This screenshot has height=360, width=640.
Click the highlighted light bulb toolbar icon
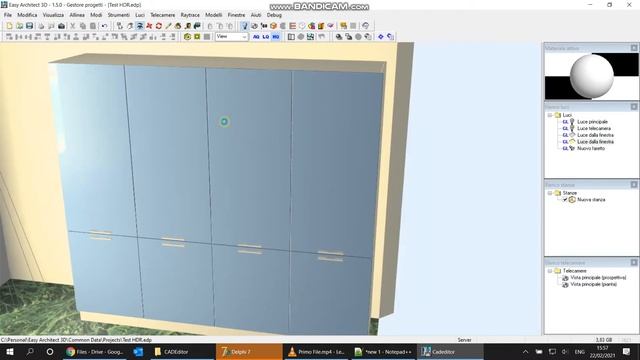click(244, 26)
